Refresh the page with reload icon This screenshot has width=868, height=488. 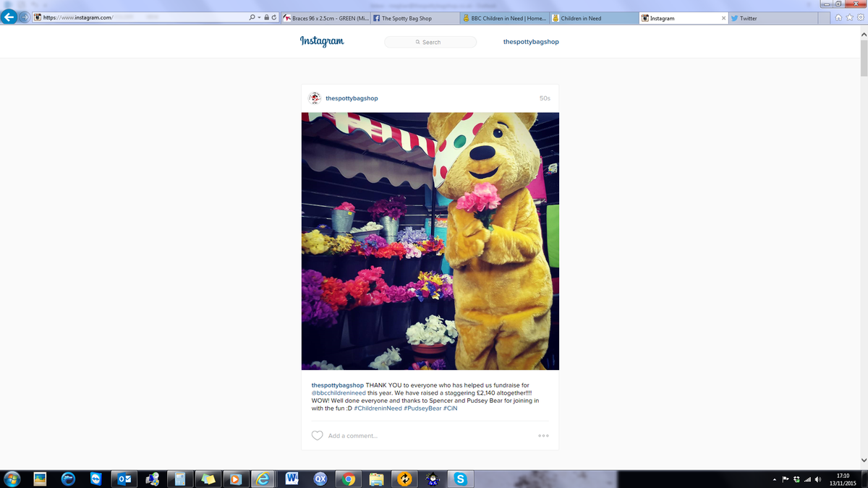[274, 18]
